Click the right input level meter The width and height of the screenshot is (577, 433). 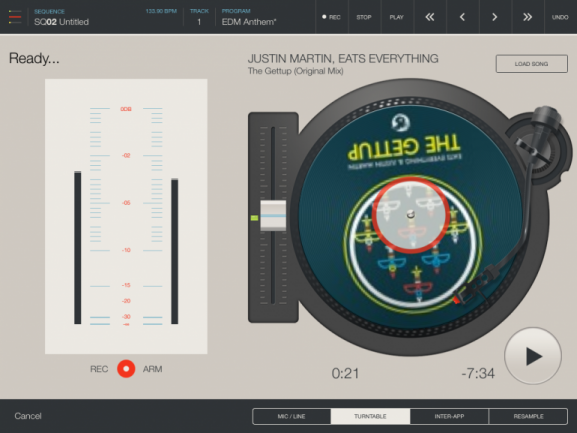175,251
